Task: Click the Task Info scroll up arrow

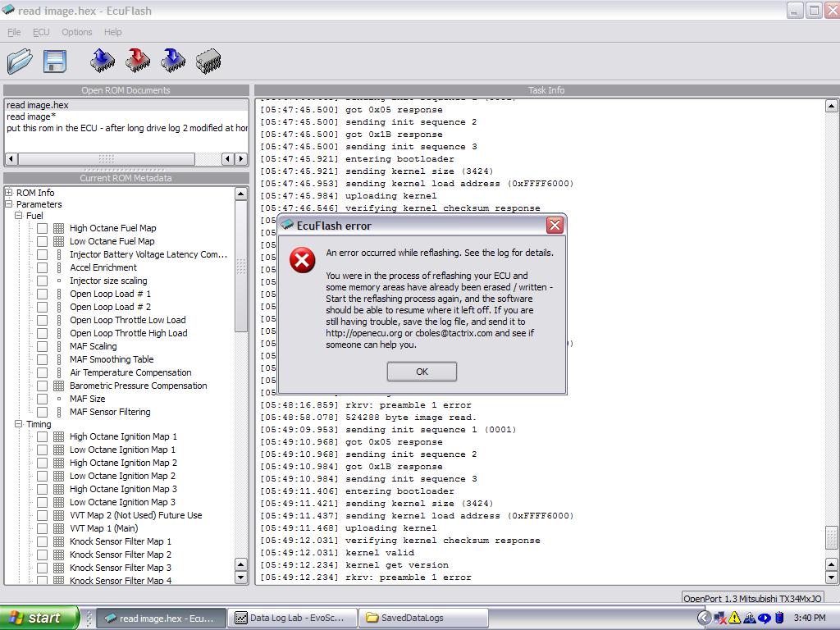Action: pos(832,106)
